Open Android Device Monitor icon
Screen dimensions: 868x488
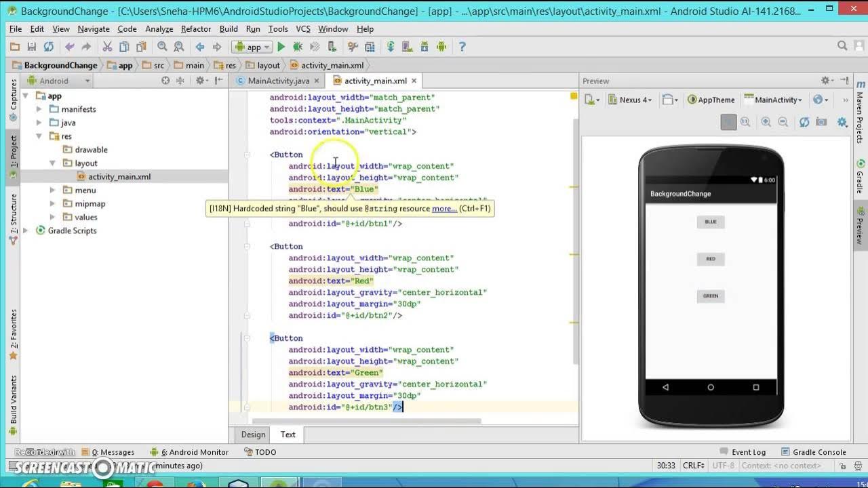(x=441, y=47)
